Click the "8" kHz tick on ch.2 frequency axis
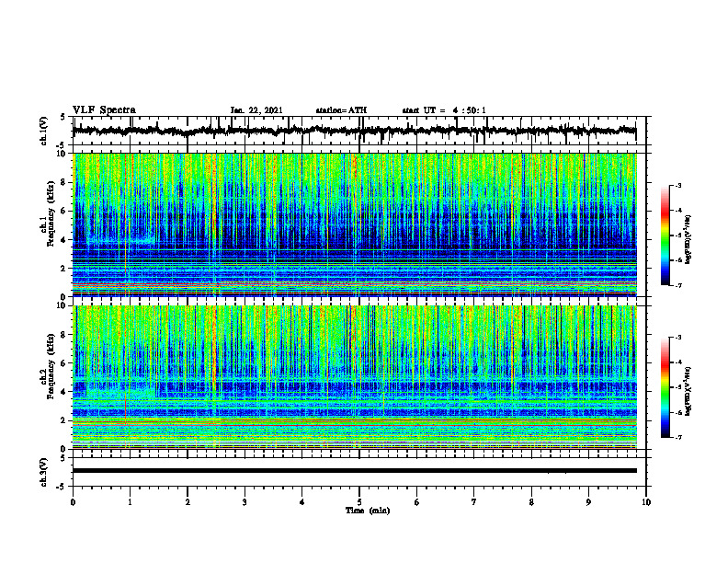 (65, 335)
